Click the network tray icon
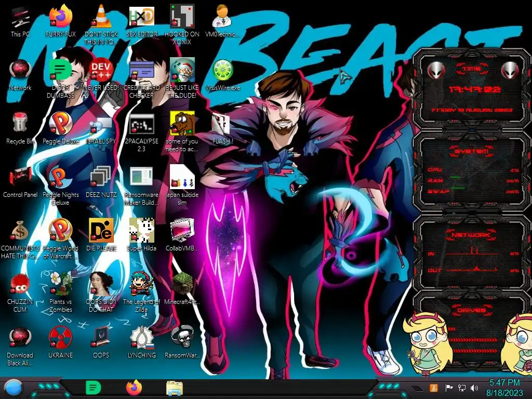Screen dimensions: 532x399 coord(461,388)
